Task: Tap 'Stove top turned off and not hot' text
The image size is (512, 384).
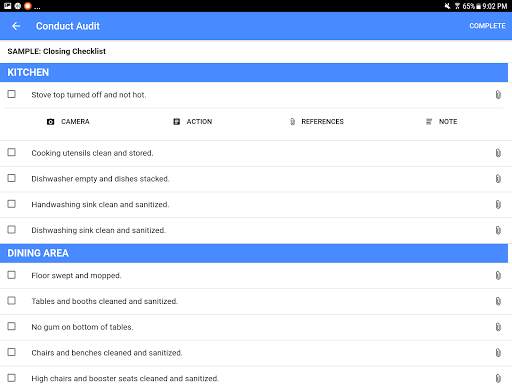Action: [x=89, y=95]
